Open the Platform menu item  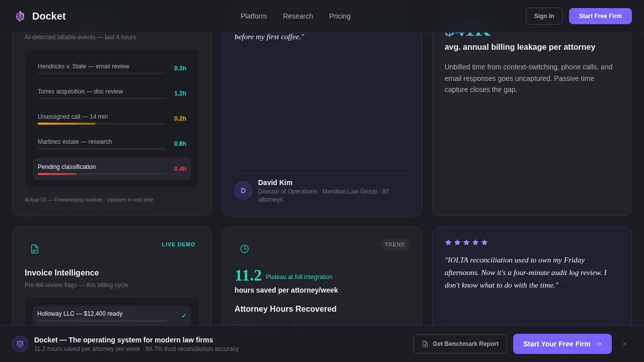[254, 16]
